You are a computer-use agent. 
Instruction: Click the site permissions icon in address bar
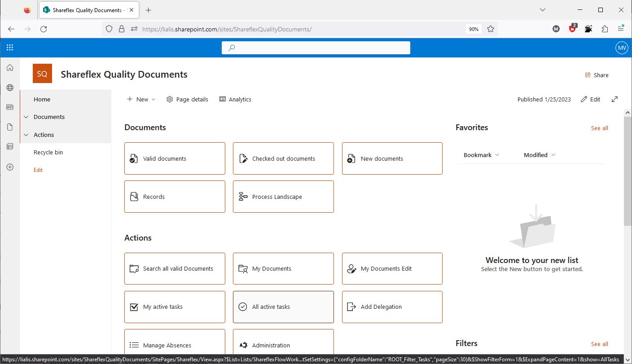(x=134, y=29)
